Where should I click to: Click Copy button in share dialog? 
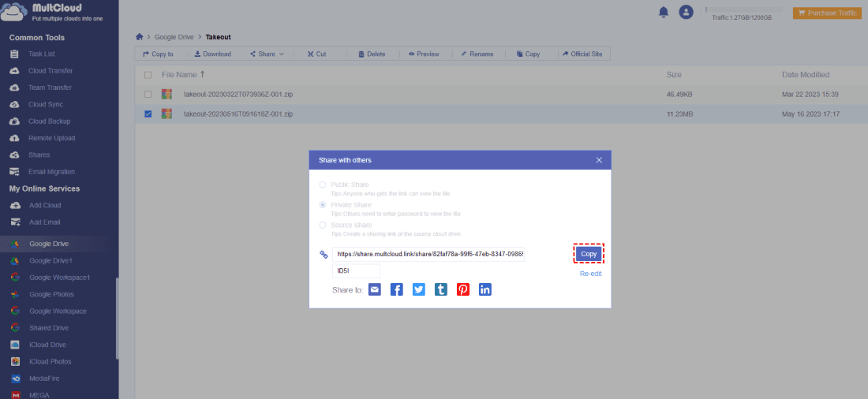(589, 254)
